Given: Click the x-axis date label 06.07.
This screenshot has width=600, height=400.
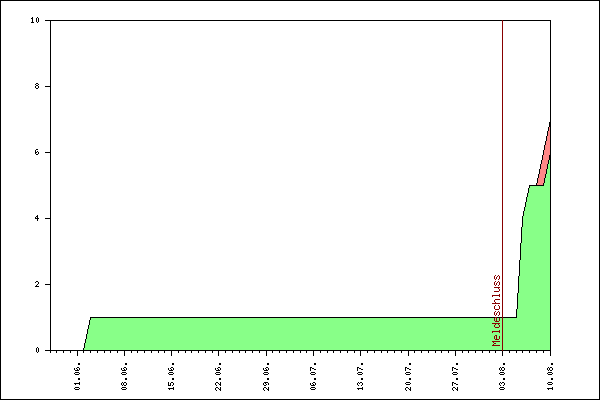Looking at the screenshot, I should tap(313, 377).
